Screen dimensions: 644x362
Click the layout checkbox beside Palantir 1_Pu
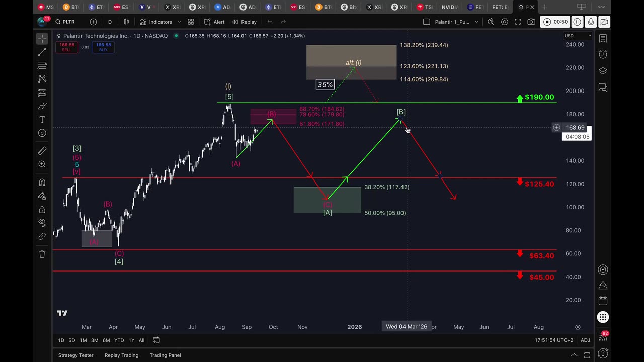pyautogui.click(x=427, y=22)
